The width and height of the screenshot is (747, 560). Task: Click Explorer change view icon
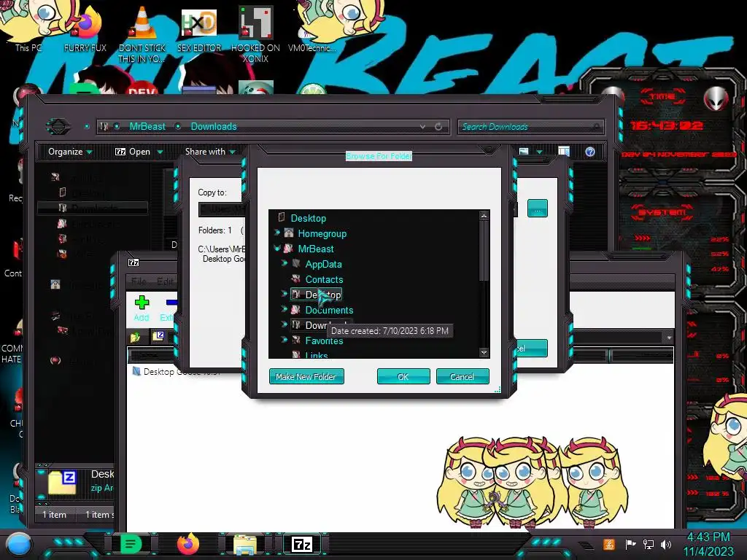pyautogui.click(x=524, y=152)
